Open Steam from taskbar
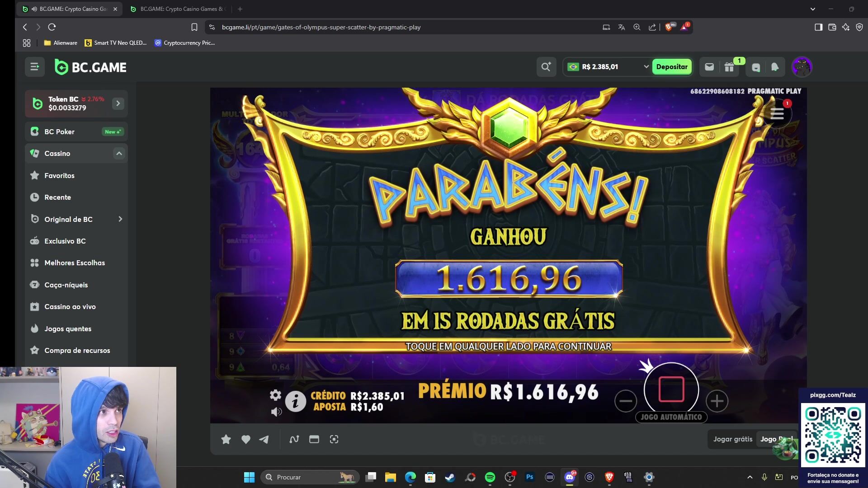The width and height of the screenshot is (868, 488). [450, 477]
